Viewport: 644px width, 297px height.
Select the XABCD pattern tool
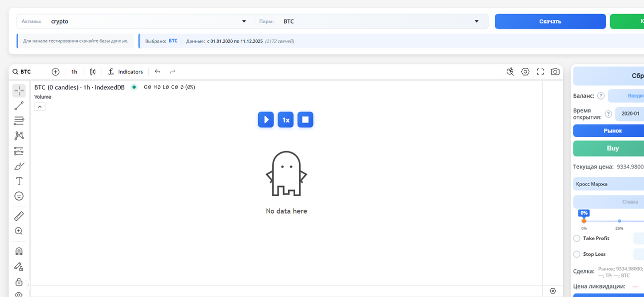tap(19, 135)
